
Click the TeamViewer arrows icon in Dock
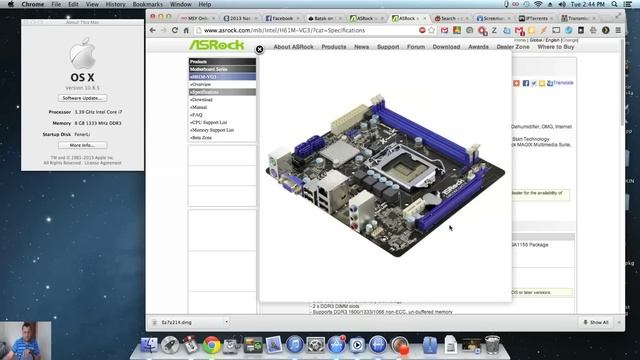[x=378, y=345]
